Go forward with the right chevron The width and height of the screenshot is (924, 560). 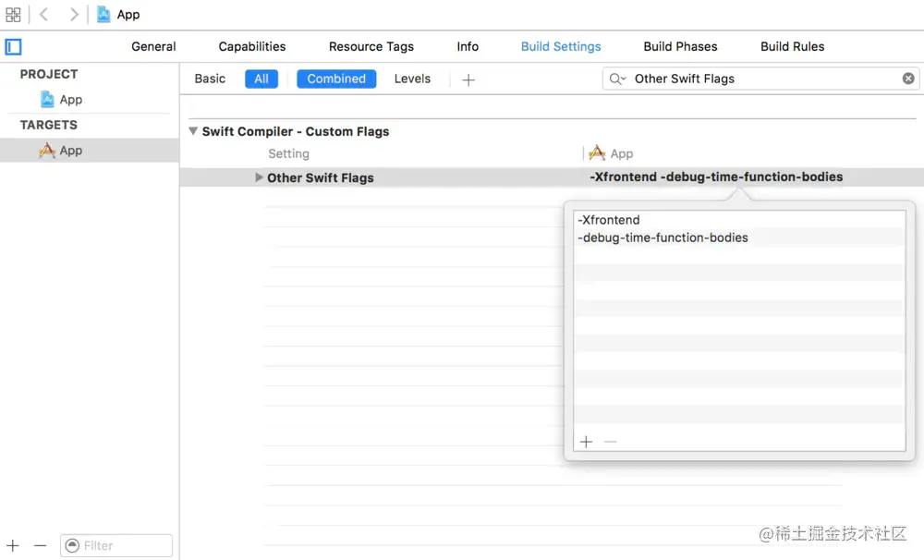pyautogui.click(x=74, y=14)
